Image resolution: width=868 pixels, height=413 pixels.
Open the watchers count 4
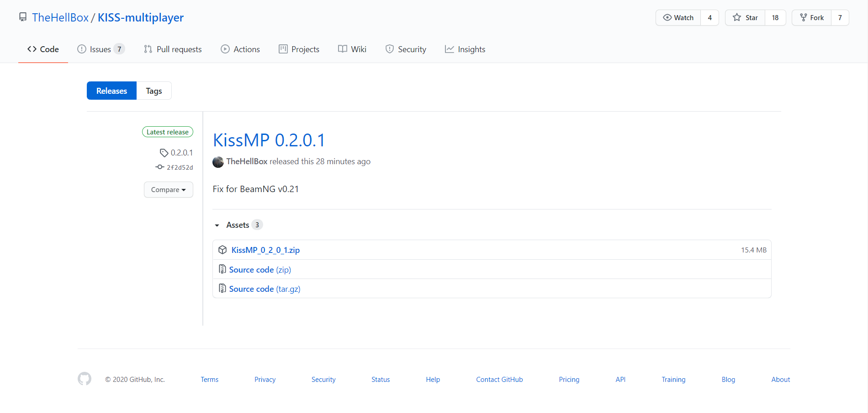click(x=710, y=18)
